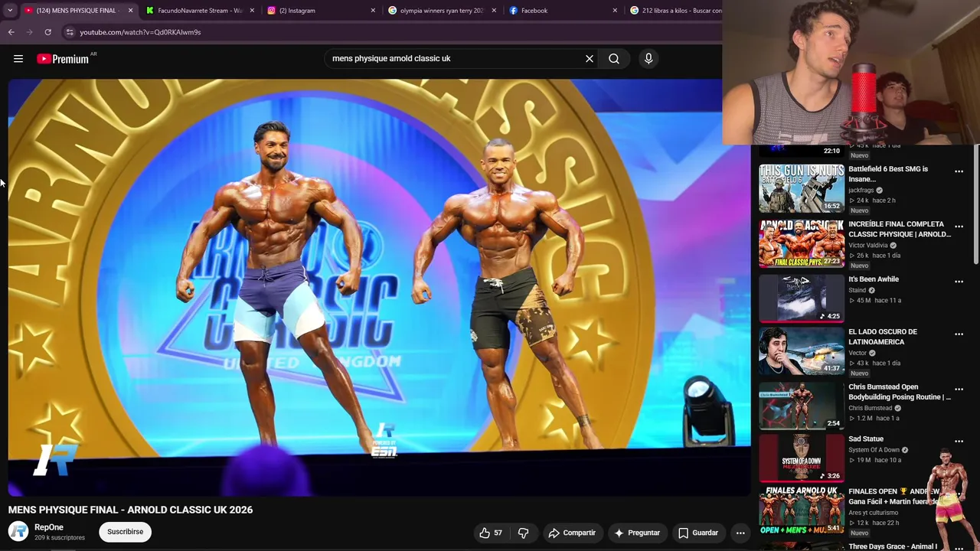Viewport: 980px width, 551px height.
Task: Close the Facebook tab
Action: coord(615,11)
